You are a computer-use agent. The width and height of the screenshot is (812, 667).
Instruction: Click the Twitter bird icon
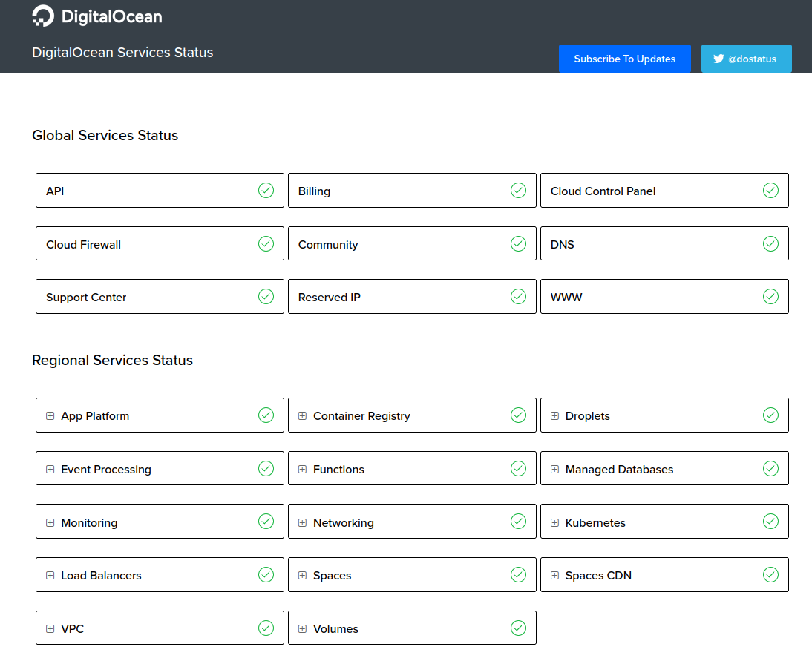point(718,59)
